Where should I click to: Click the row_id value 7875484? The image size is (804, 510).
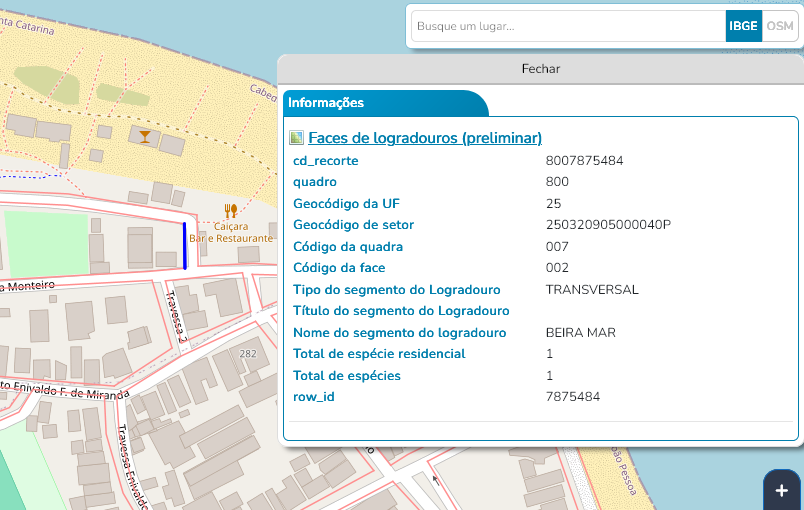tap(572, 397)
